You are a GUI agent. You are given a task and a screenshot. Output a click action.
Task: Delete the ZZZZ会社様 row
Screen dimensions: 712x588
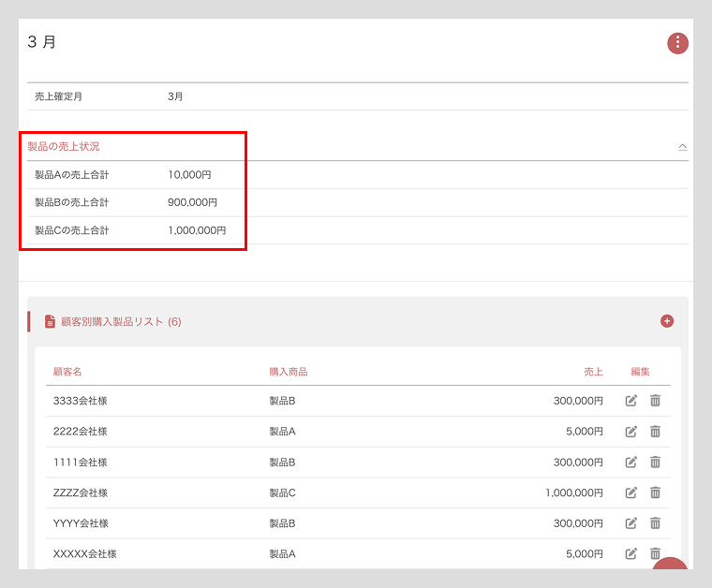(x=655, y=492)
